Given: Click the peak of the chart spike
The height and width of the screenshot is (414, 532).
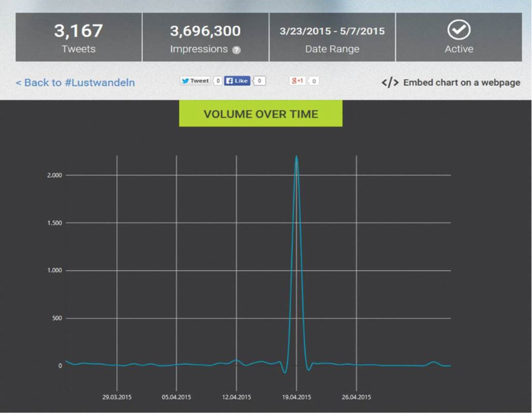Looking at the screenshot, I should [296, 157].
